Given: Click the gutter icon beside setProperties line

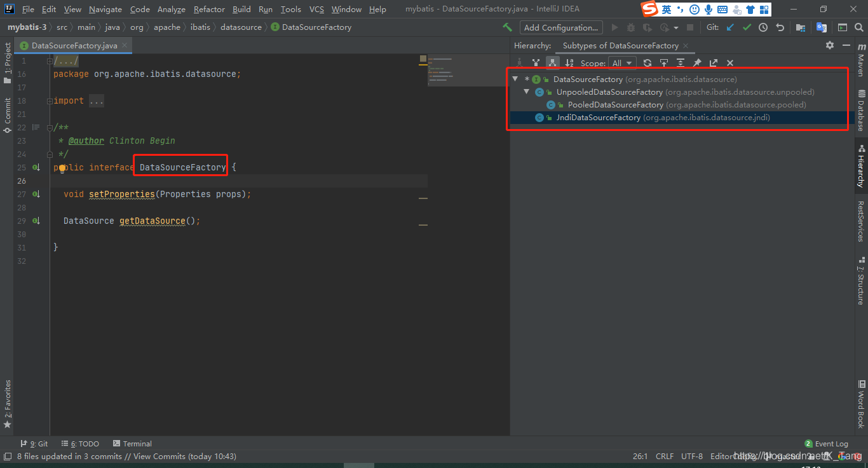Looking at the screenshot, I should click(36, 194).
